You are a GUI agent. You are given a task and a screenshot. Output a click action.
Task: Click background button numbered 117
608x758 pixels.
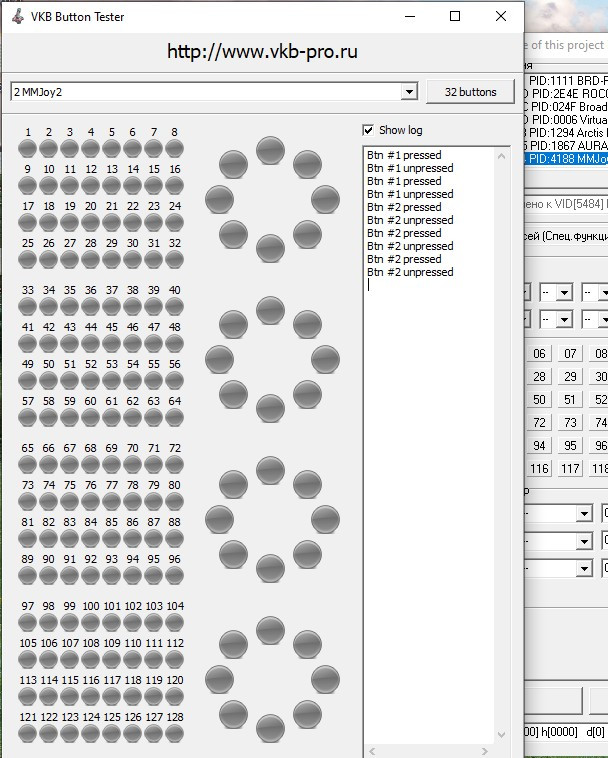(570, 468)
